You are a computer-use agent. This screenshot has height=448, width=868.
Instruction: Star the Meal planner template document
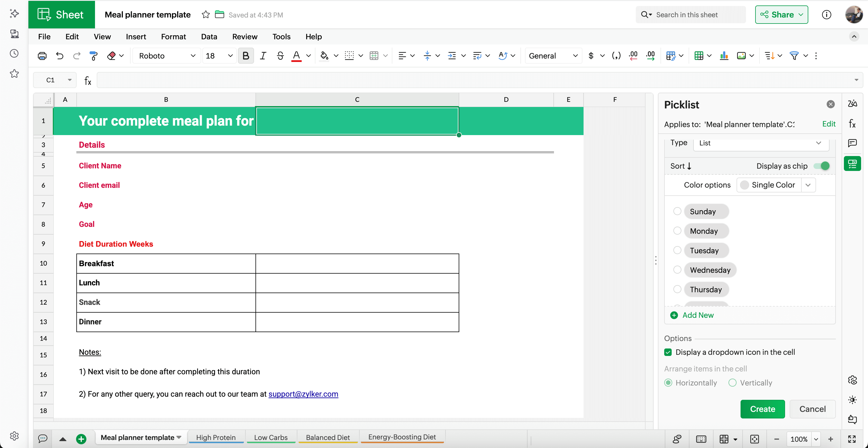(206, 15)
